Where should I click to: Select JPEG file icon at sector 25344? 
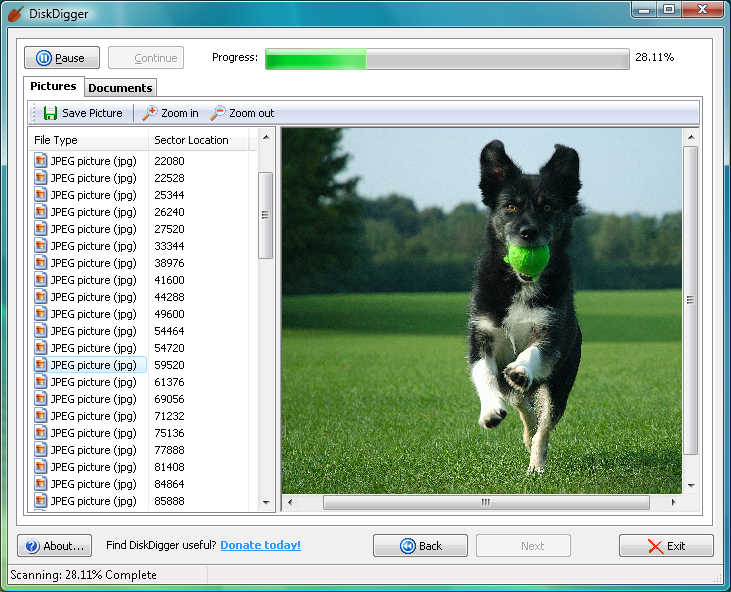tap(41, 195)
